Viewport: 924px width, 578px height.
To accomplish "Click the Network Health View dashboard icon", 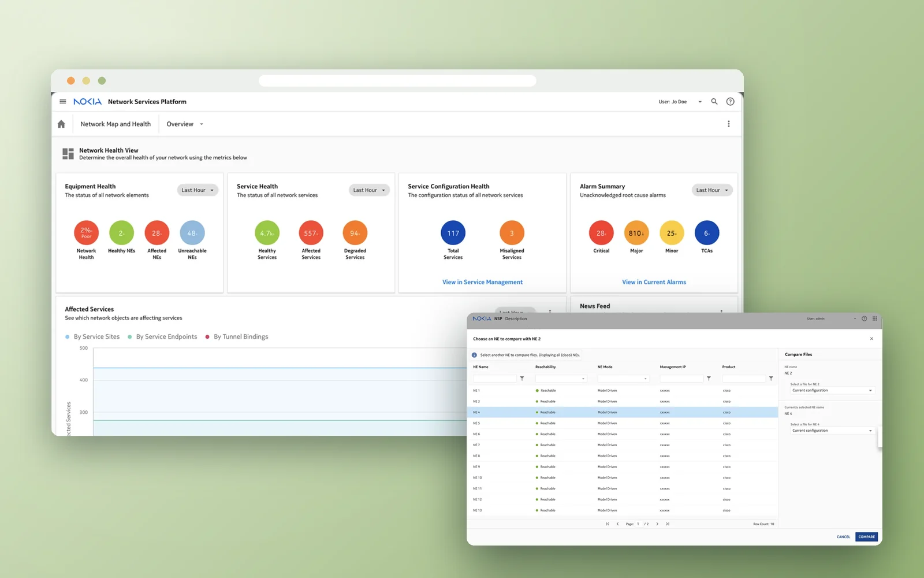I will point(68,154).
